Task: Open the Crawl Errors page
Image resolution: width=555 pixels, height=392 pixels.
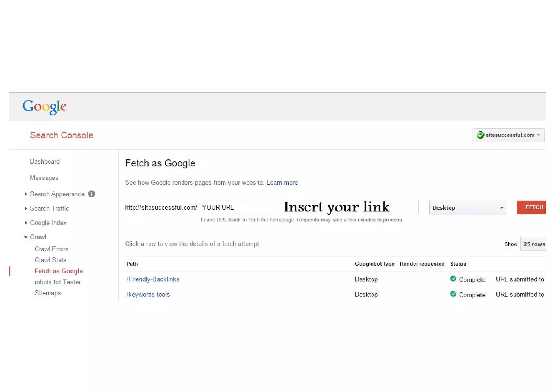Action: (51, 249)
